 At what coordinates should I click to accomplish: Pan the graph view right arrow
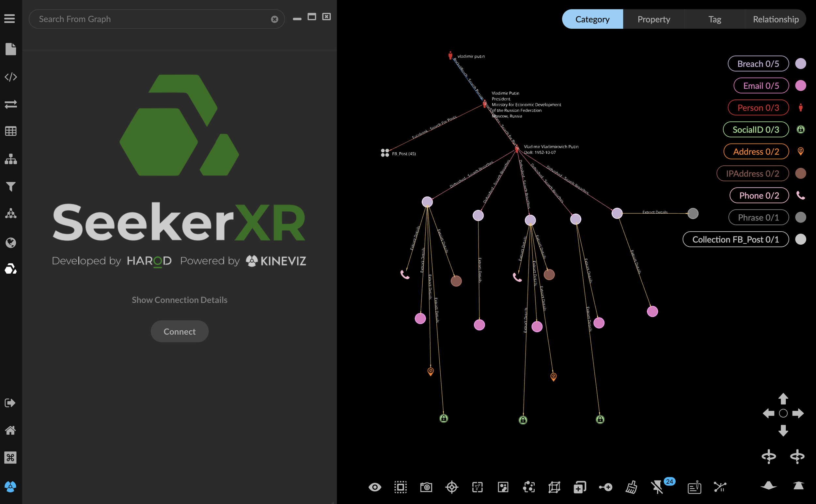[x=798, y=413]
